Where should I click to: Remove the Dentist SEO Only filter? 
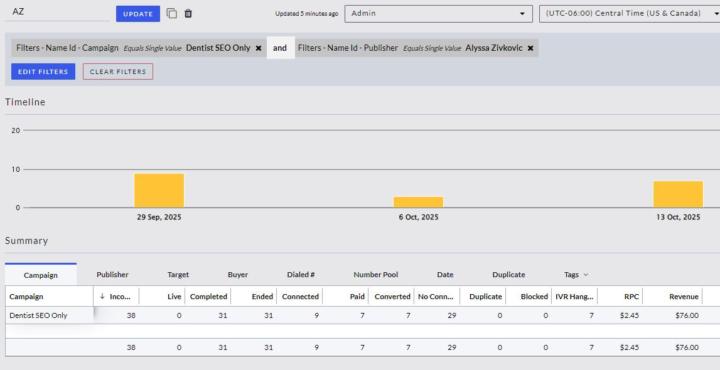tap(259, 48)
